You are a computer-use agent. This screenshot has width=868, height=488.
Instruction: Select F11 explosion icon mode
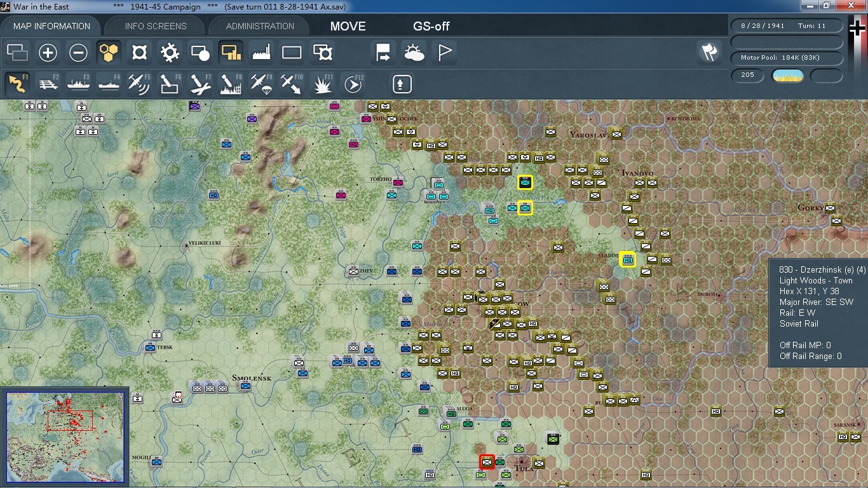click(x=323, y=84)
